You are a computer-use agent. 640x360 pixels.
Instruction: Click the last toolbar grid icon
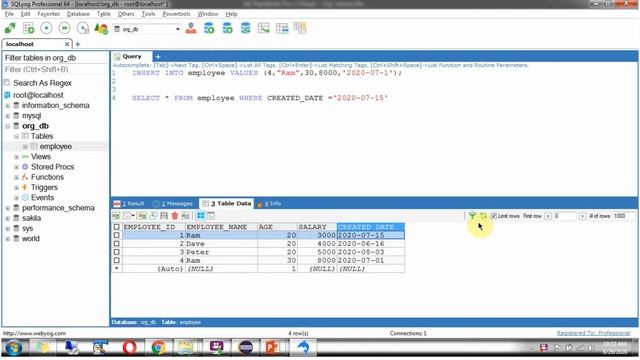(300, 28)
